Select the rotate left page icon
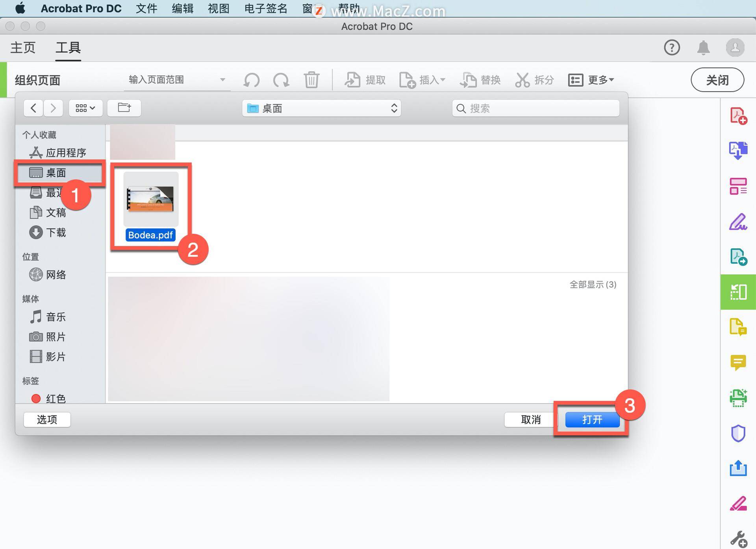The width and height of the screenshot is (756, 549). pyautogui.click(x=252, y=80)
